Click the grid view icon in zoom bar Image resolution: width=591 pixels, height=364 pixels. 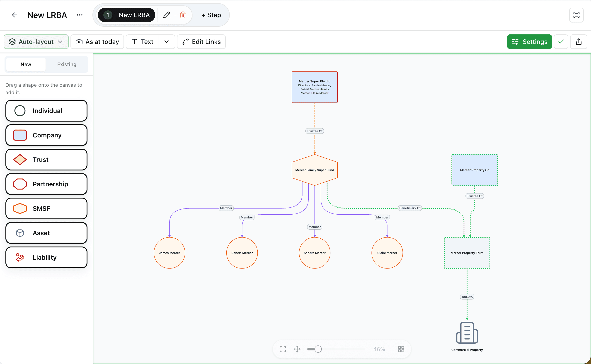[401, 349]
